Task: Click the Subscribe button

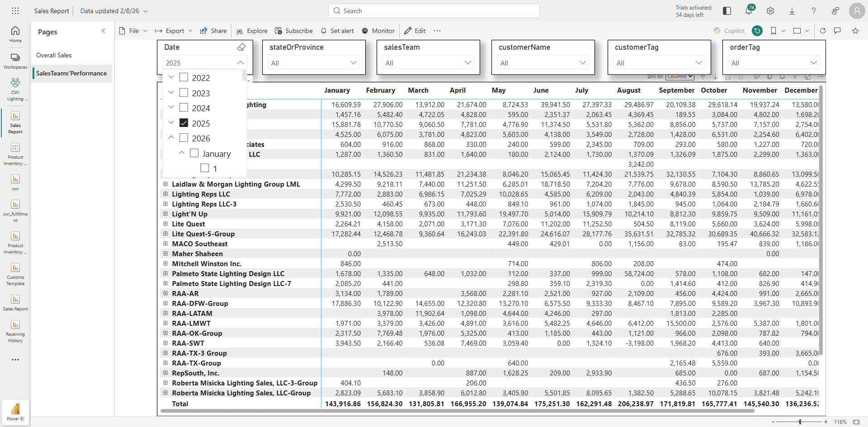Action: point(294,31)
